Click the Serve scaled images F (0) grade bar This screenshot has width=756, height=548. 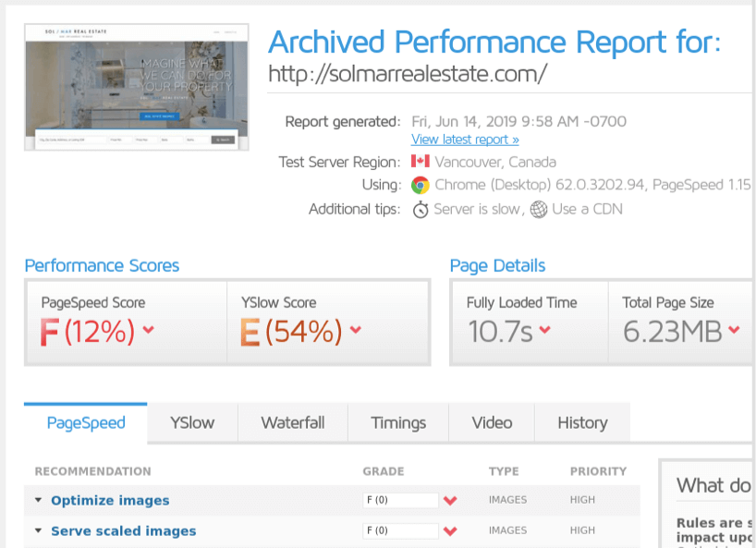(400, 530)
